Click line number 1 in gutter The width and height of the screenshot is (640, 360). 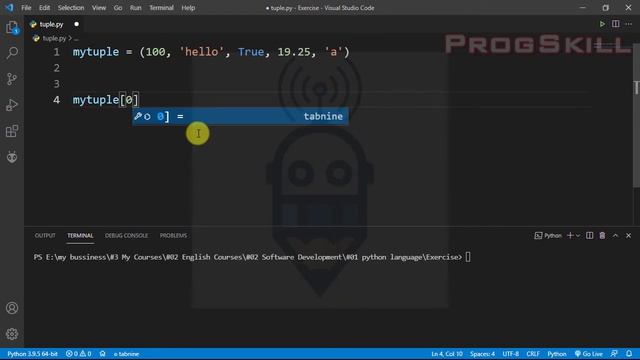click(56, 52)
